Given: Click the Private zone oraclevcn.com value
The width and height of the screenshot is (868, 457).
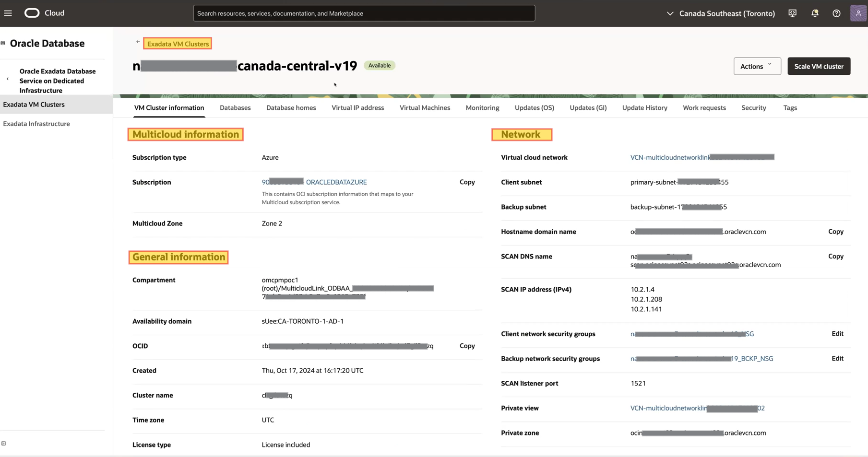Looking at the screenshot, I should [x=698, y=433].
